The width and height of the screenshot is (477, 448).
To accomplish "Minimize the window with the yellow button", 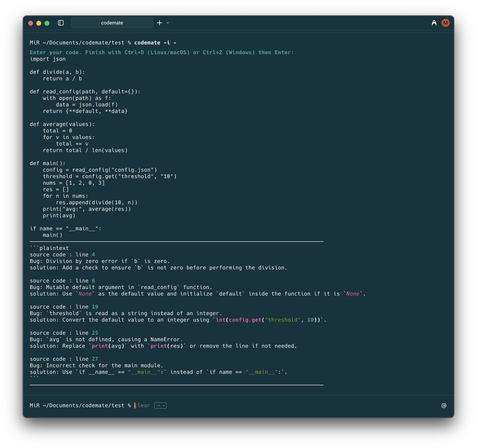I will [x=39, y=23].
